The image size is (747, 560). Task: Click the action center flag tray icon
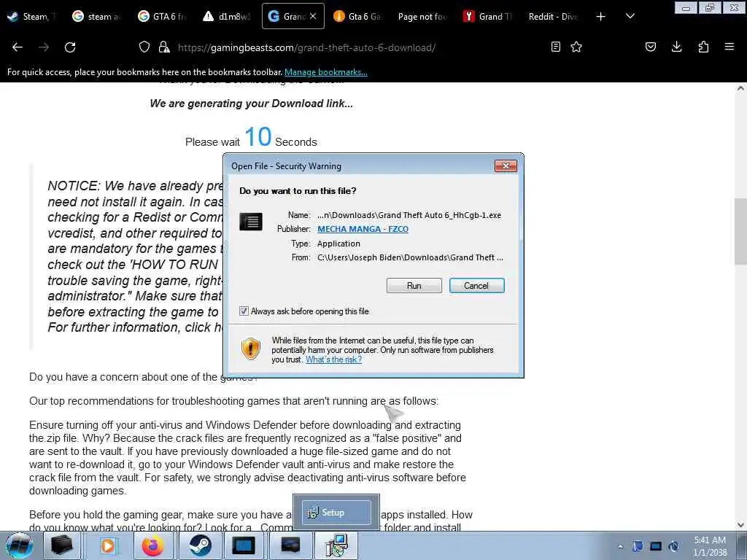(638, 546)
